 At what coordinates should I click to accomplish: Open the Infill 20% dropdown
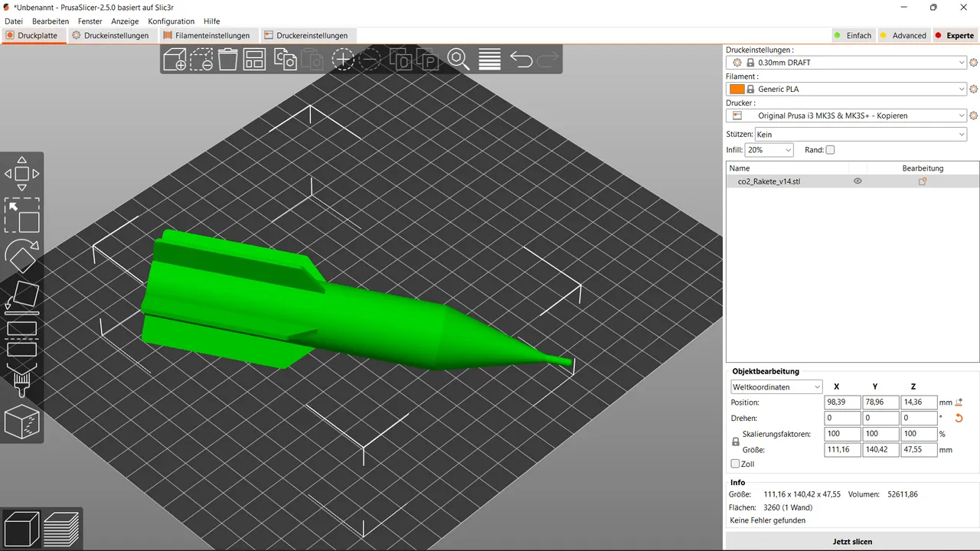[769, 150]
